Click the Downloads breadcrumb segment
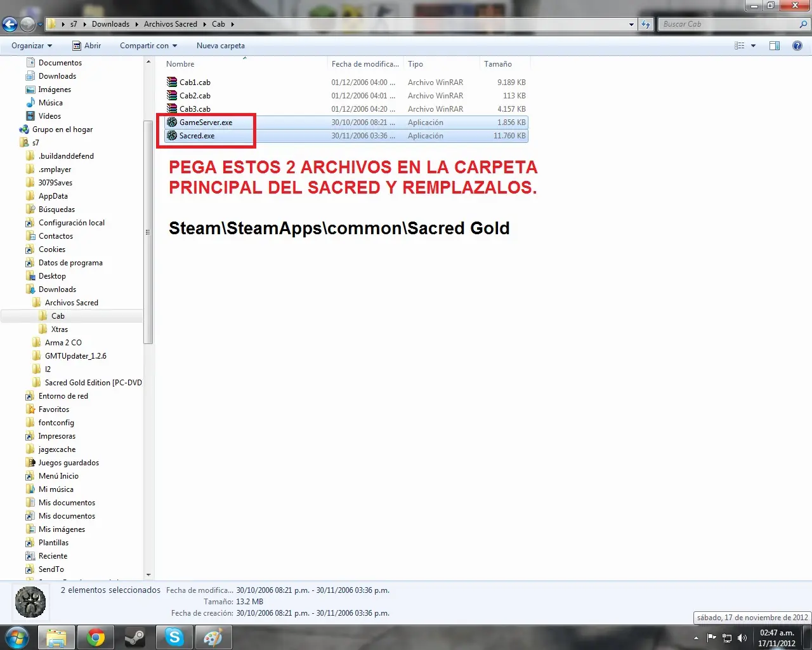The width and height of the screenshot is (812, 650). [110, 24]
